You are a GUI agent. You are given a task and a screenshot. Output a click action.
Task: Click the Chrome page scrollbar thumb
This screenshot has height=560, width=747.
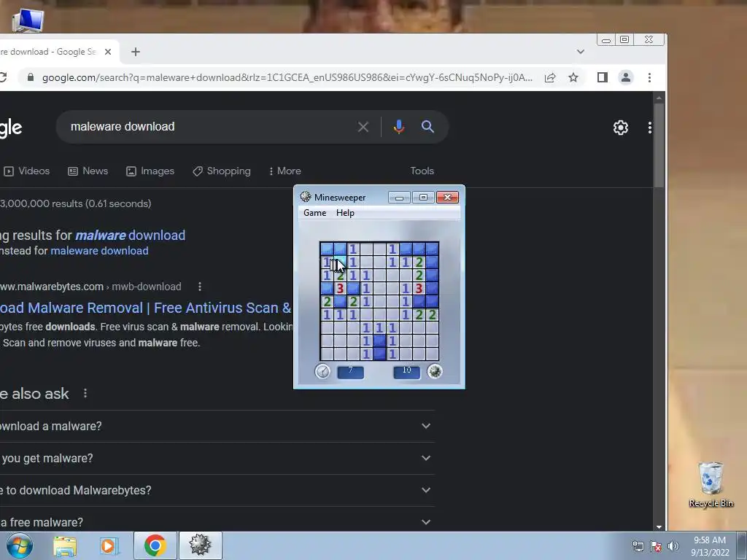pyautogui.click(x=659, y=145)
